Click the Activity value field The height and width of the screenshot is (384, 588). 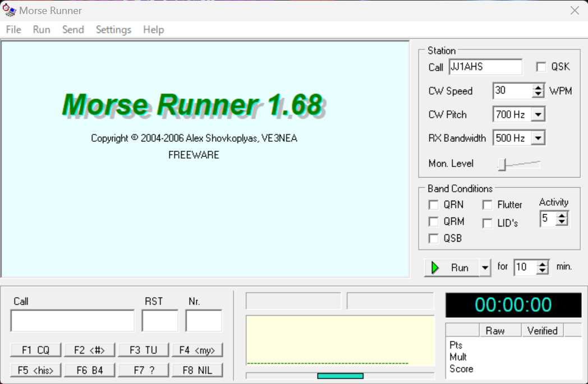pos(548,219)
